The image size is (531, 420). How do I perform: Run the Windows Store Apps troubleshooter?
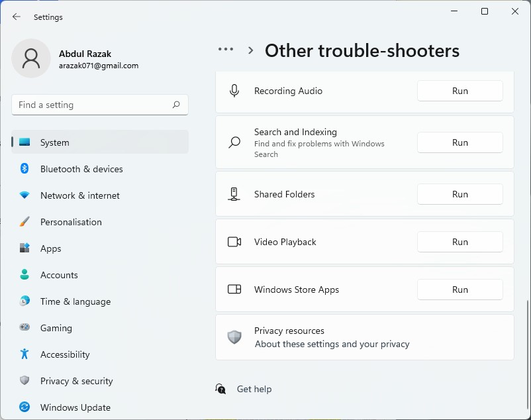[460, 289]
